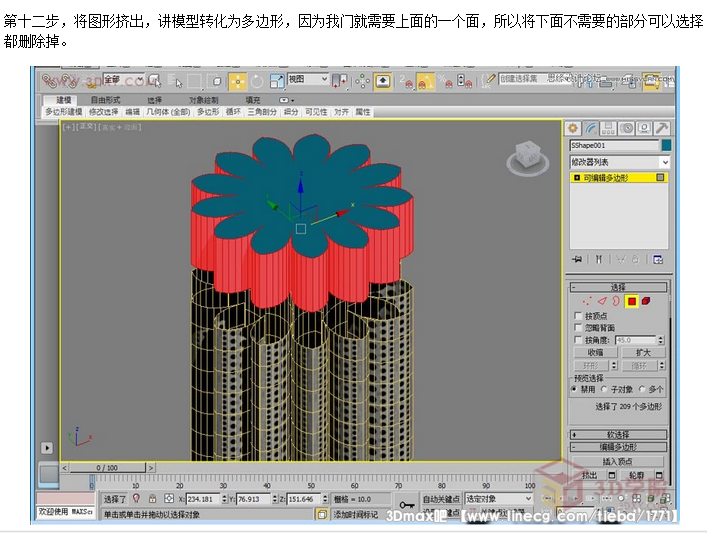Open the Utilities hammer panel tab
The height and width of the screenshot is (533, 707).
pos(661,129)
